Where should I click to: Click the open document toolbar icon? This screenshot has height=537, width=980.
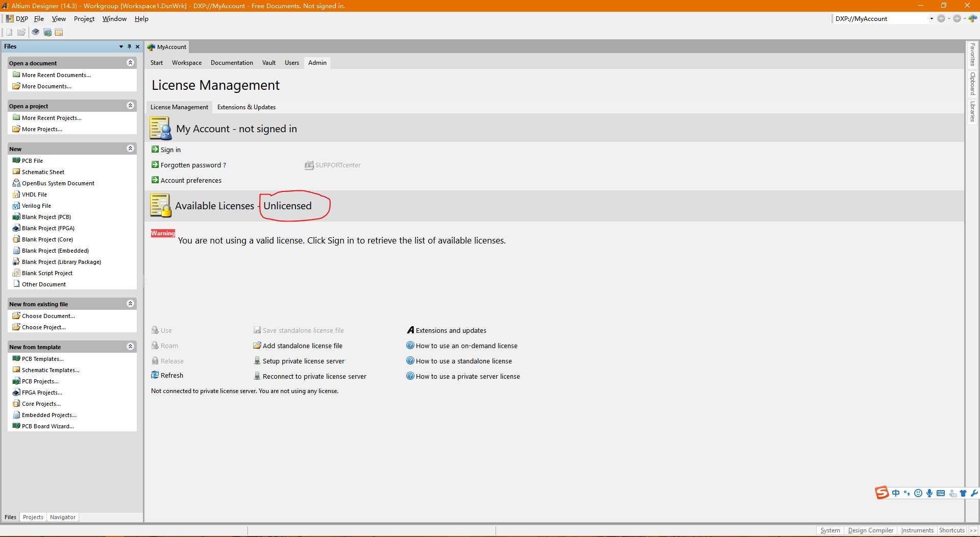pos(21,32)
